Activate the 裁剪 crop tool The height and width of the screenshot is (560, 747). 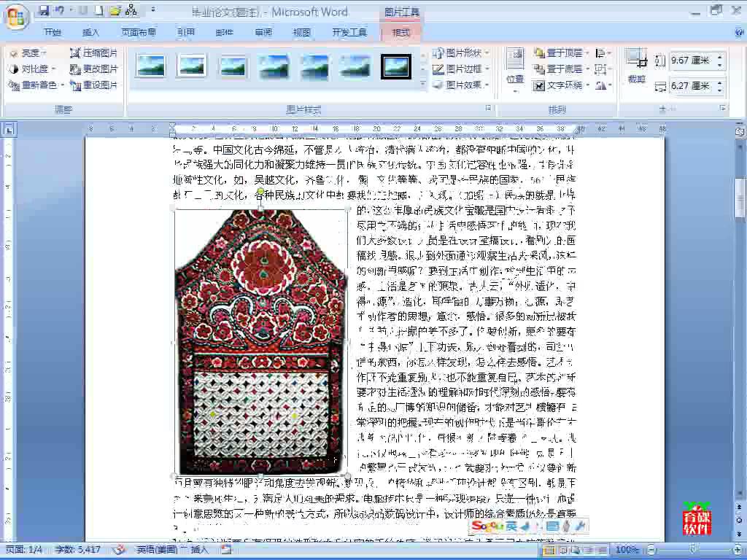pos(636,66)
